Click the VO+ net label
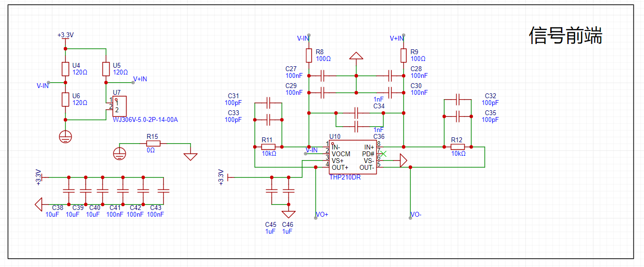The width and height of the screenshot is (644, 267). 322,214
